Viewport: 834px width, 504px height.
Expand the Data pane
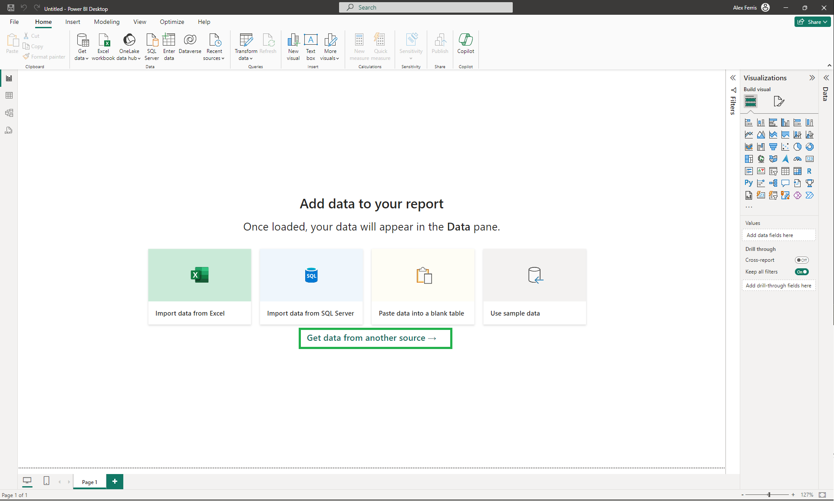pos(826,78)
